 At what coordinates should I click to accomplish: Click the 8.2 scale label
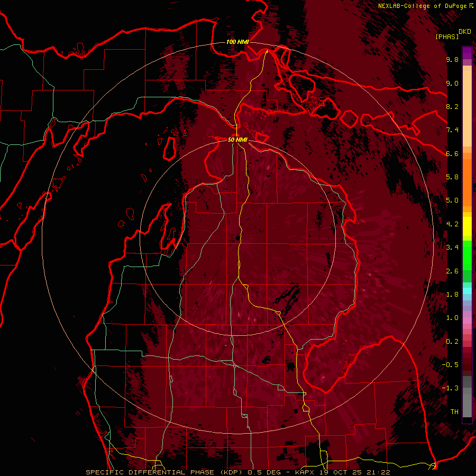pyautogui.click(x=452, y=106)
